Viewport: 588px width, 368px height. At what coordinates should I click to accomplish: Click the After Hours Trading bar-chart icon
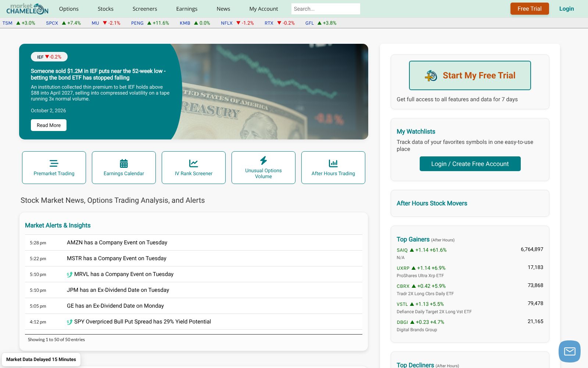click(333, 163)
